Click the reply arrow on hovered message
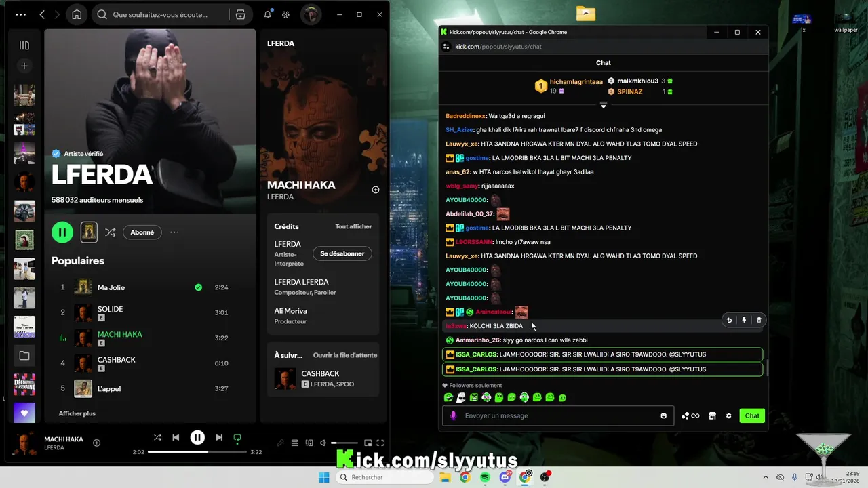868x488 pixels. coord(729,320)
